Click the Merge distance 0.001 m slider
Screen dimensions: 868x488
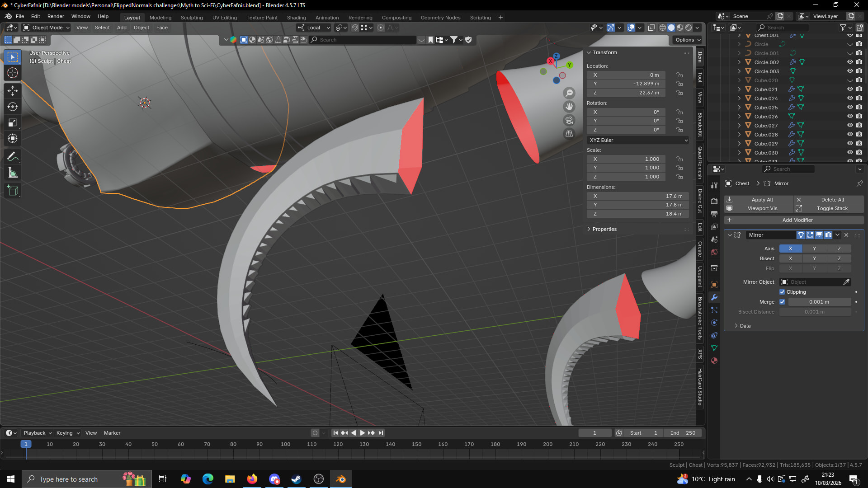tap(819, 302)
